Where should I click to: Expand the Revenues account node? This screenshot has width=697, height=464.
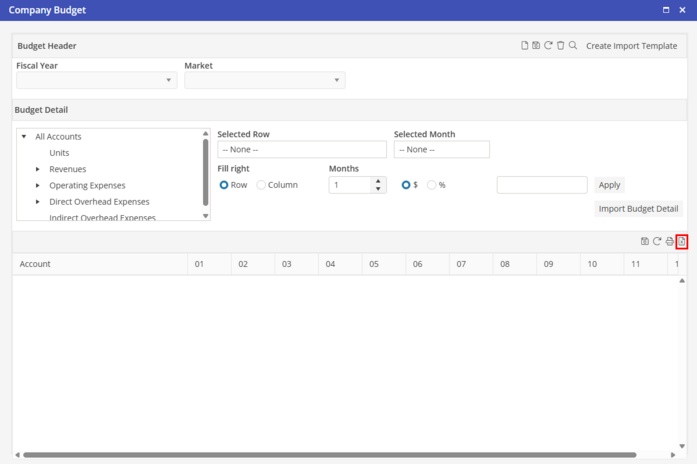38,170
